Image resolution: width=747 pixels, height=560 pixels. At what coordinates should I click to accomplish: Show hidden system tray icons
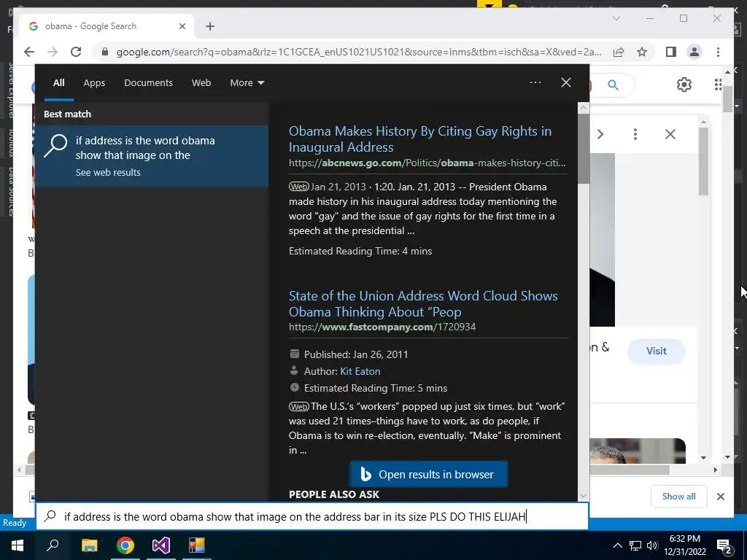tap(617, 545)
